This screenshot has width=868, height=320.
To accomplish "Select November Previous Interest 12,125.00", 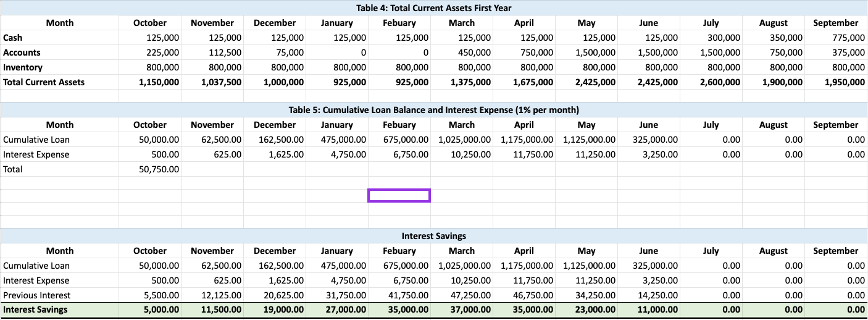I will tap(222, 295).
